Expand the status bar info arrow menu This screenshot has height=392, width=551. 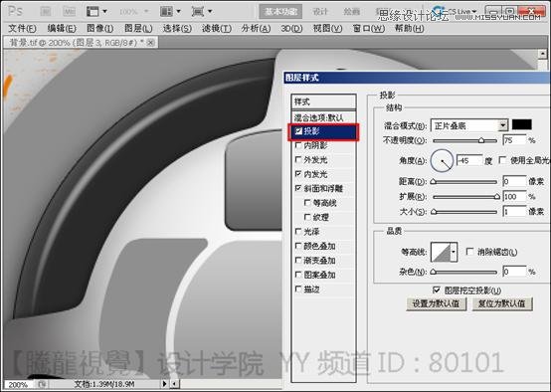click(164, 384)
